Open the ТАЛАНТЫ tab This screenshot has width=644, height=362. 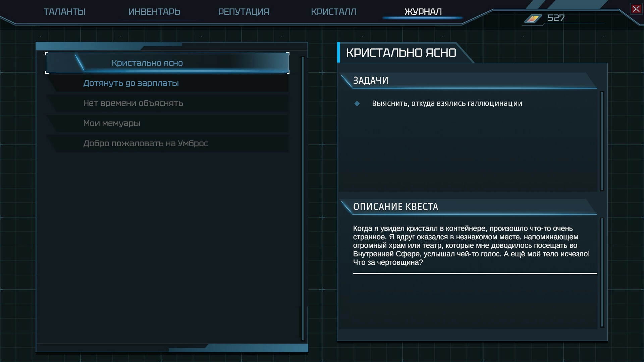pyautogui.click(x=64, y=12)
